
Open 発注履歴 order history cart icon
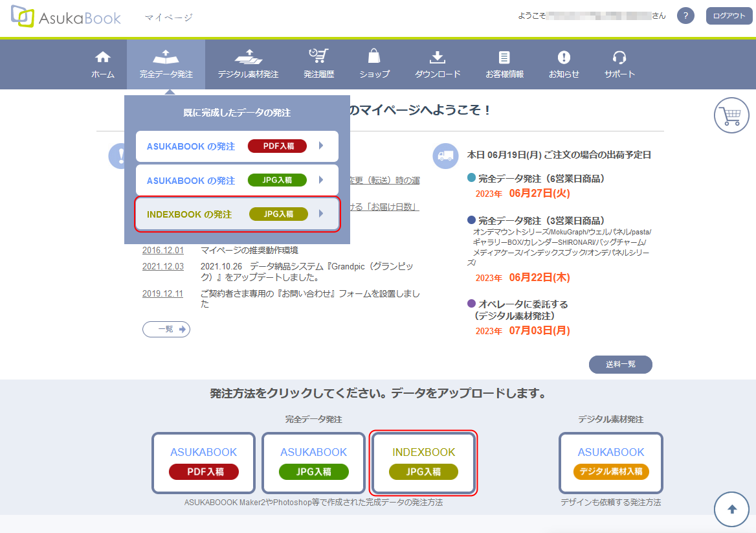pos(318,58)
